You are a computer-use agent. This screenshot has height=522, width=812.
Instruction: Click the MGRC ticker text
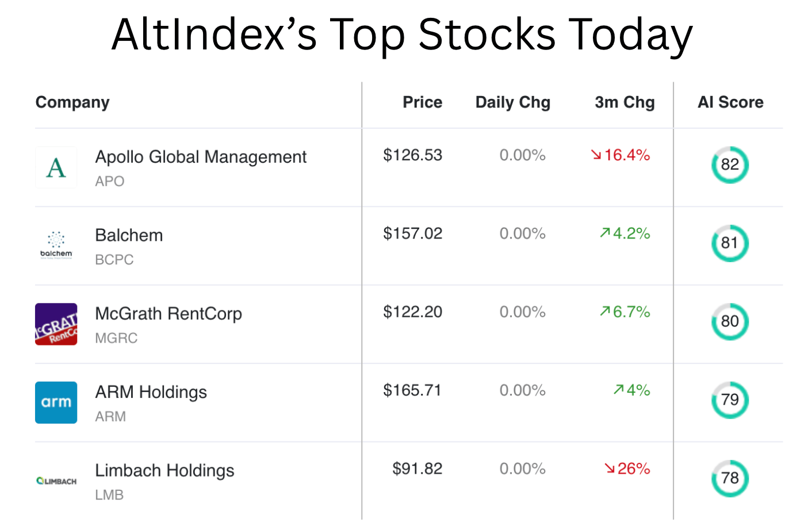pyautogui.click(x=116, y=338)
